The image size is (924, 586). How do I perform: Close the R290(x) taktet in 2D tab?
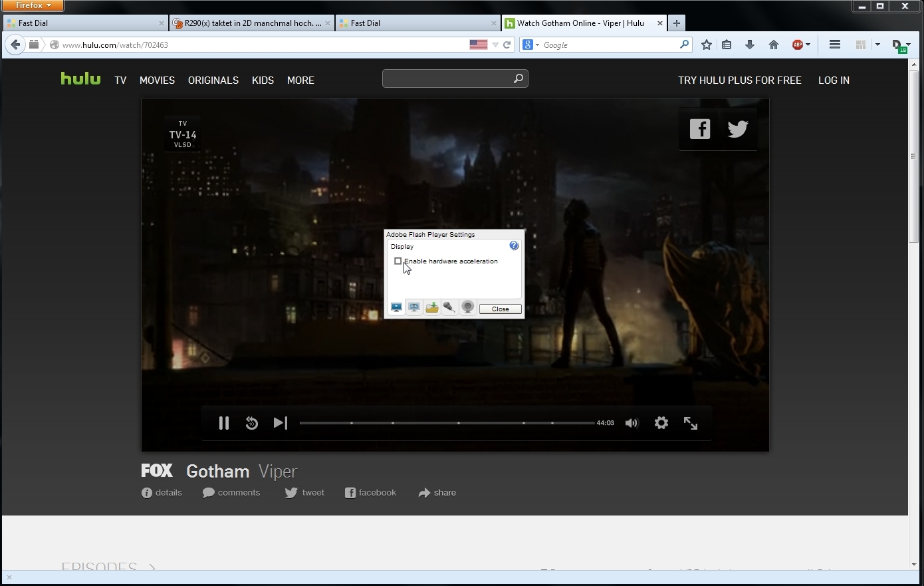pos(328,23)
